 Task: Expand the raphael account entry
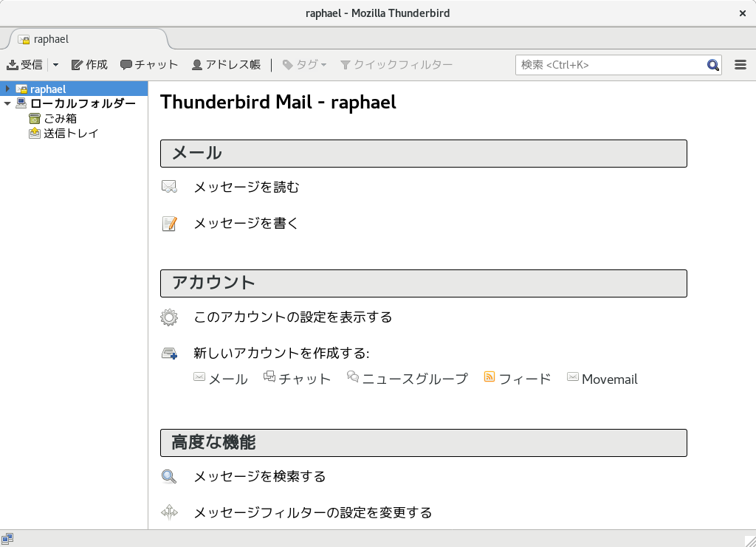click(x=6, y=89)
